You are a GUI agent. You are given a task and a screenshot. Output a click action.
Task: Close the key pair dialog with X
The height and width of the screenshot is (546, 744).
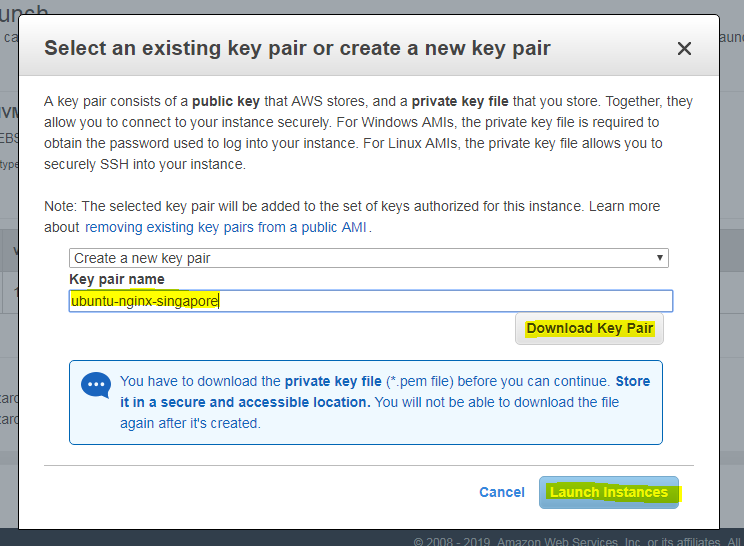(684, 48)
